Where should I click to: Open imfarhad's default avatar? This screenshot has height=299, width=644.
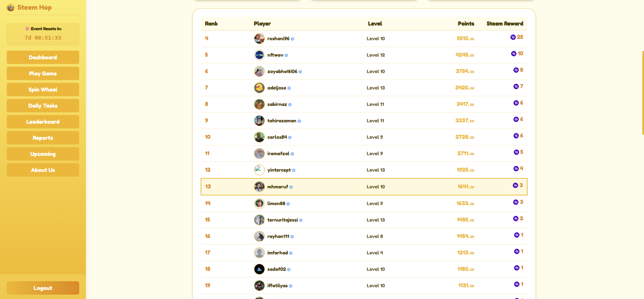tap(259, 253)
